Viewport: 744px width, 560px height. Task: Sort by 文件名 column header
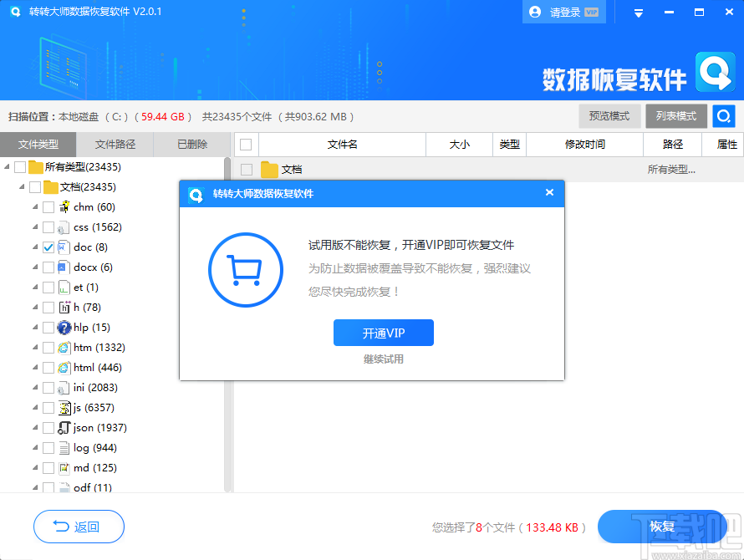pyautogui.click(x=342, y=145)
